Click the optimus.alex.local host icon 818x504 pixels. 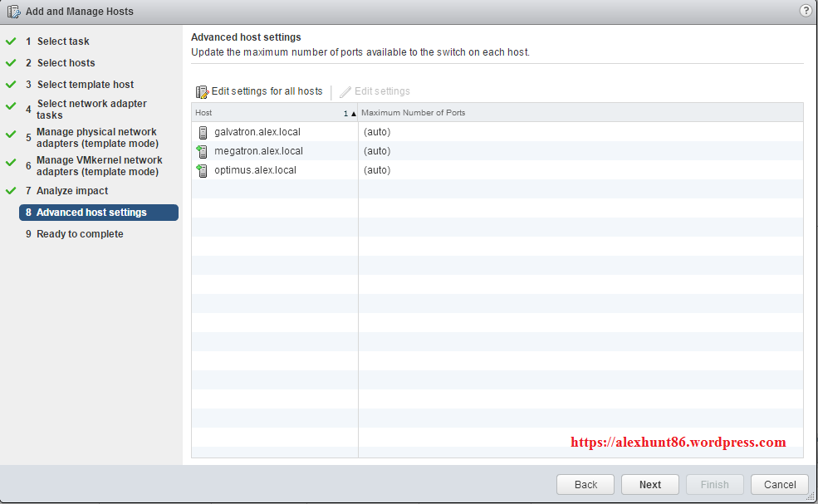pos(202,170)
